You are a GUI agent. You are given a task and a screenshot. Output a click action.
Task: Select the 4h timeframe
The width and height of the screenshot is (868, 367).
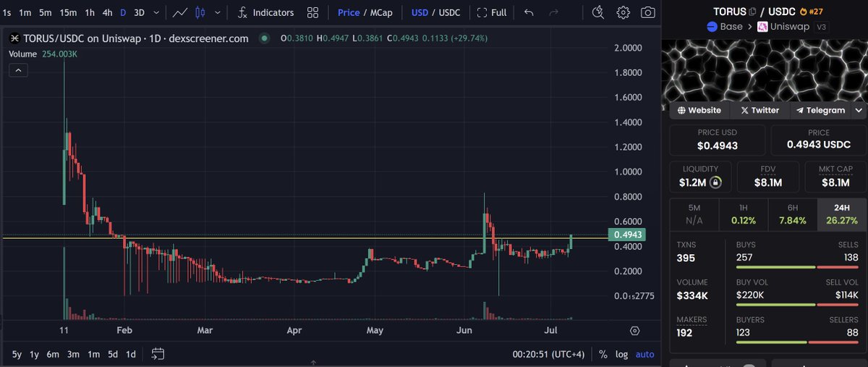(107, 12)
